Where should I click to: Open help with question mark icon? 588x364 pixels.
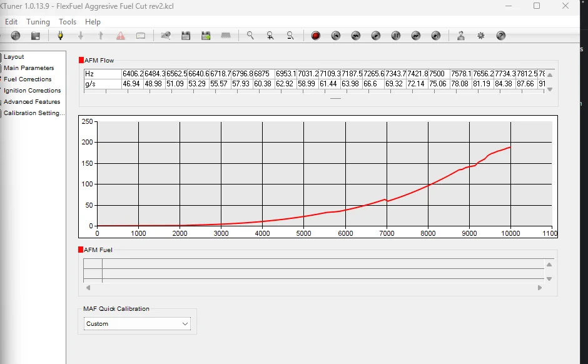pos(501,36)
